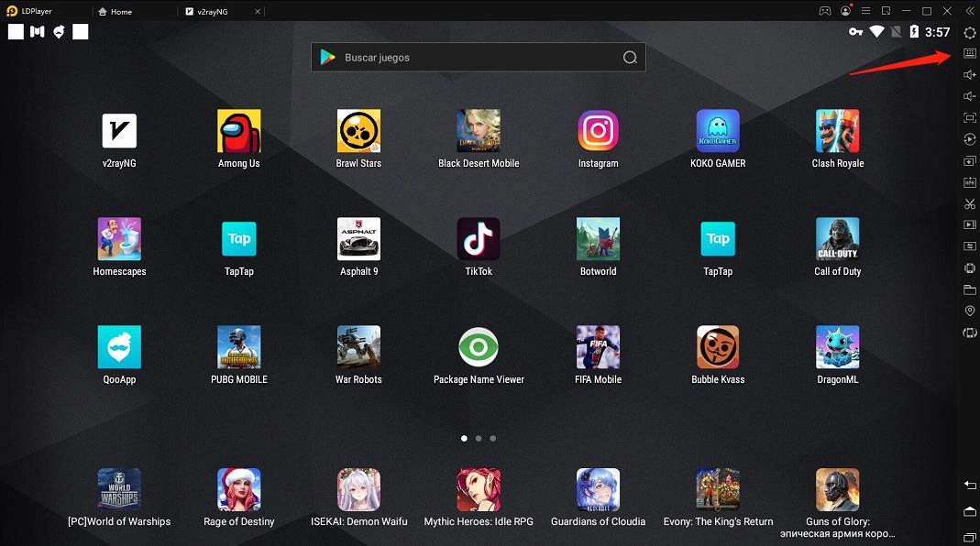Open user account icon in title bar

click(845, 11)
